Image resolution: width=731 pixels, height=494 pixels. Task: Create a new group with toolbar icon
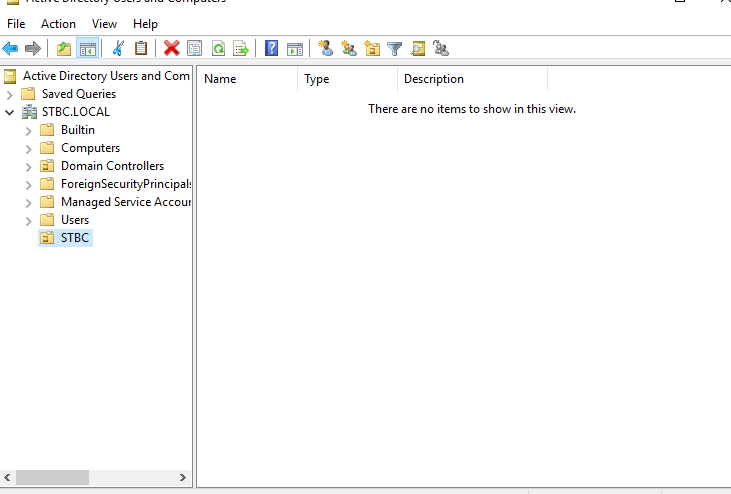tap(349, 48)
